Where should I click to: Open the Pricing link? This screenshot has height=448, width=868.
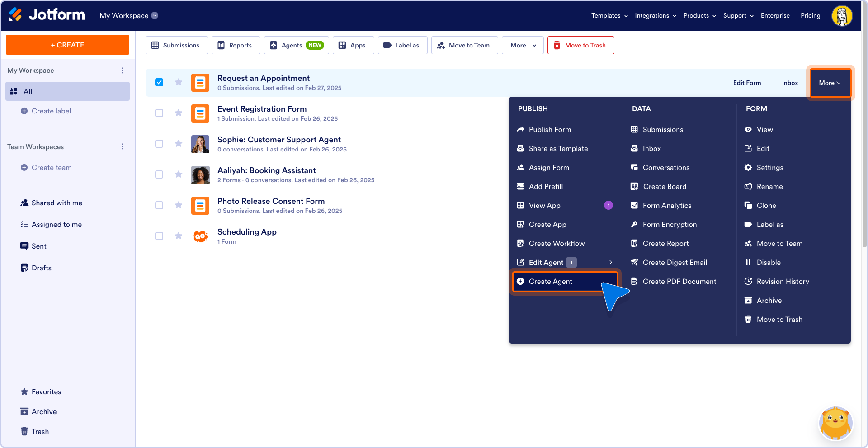(810, 15)
